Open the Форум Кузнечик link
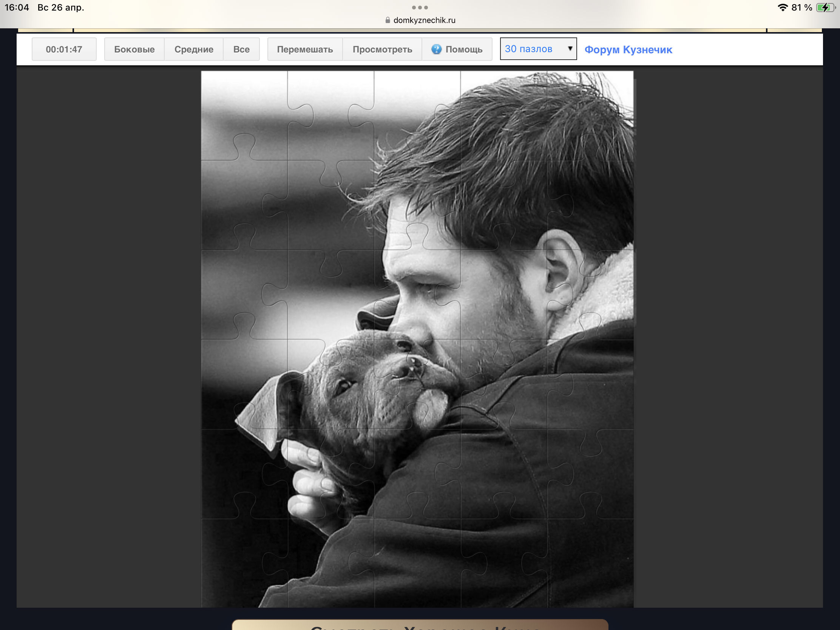The height and width of the screenshot is (630, 840). [x=628, y=50]
